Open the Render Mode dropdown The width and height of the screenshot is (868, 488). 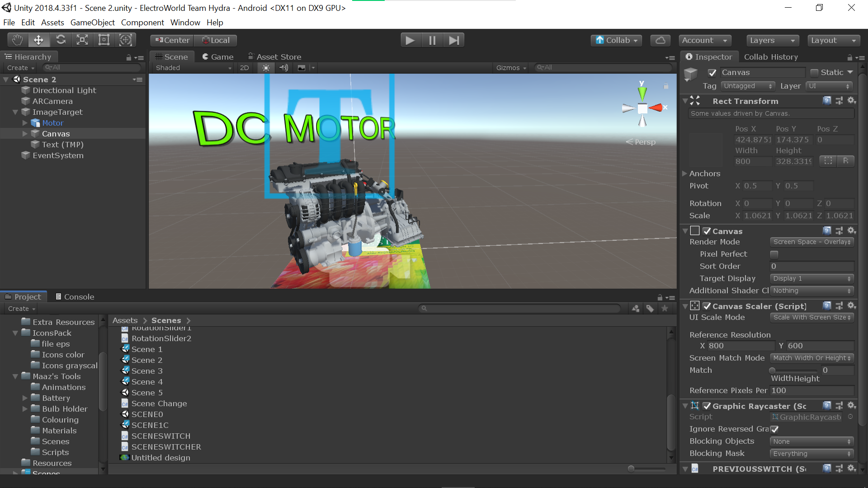[812, 242]
